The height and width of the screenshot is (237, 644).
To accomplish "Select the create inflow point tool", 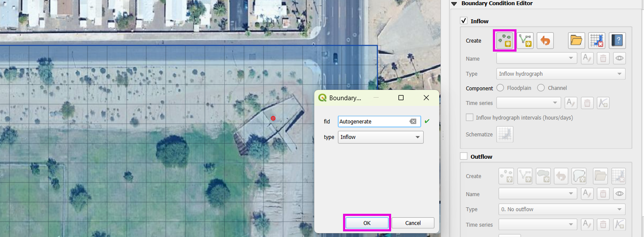I will tap(504, 41).
